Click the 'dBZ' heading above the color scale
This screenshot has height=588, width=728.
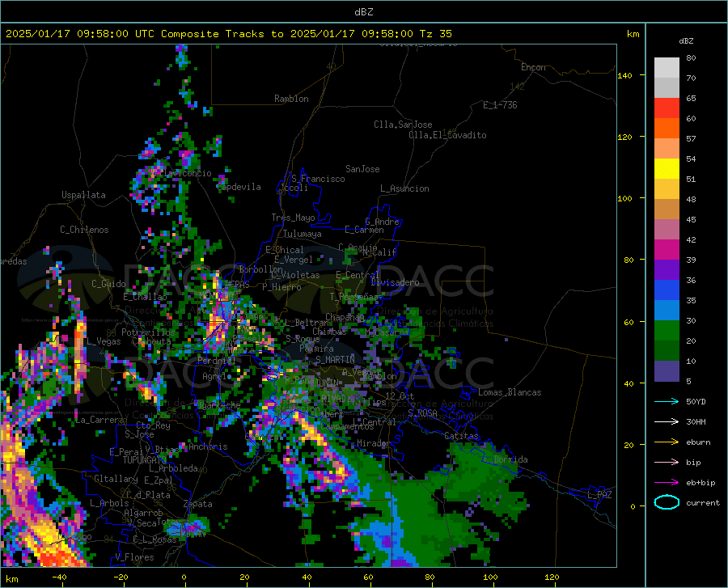coord(686,40)
